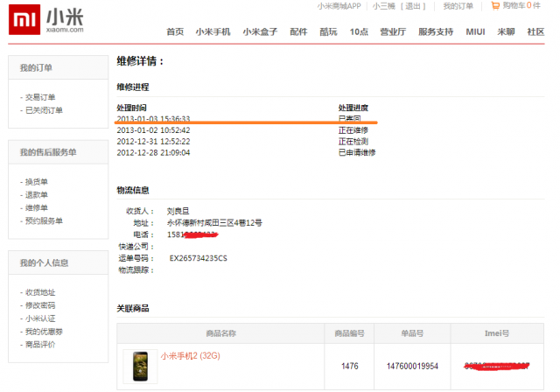This screenshot has height=392, width=560.
Task: Open the 10点 navigation item
Action: (359, 31)
